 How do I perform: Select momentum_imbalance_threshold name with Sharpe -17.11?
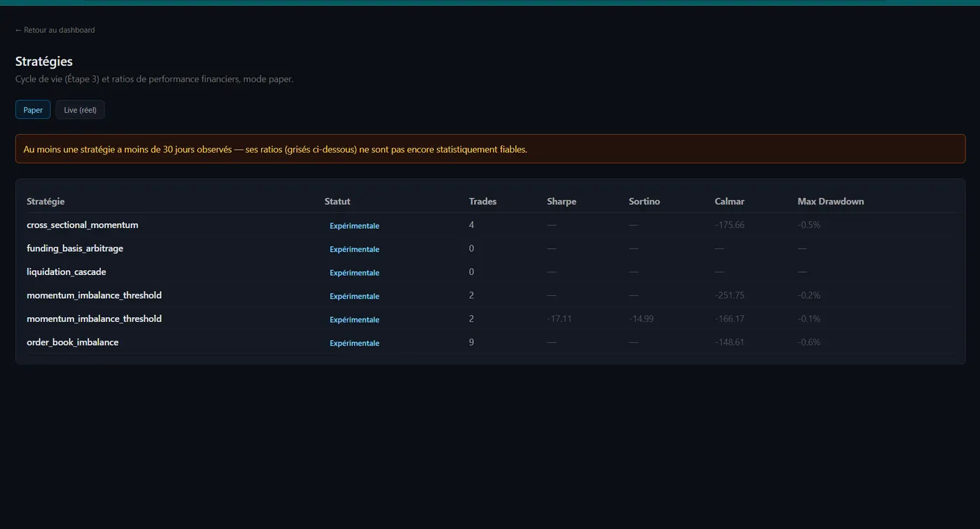[94, 319]
